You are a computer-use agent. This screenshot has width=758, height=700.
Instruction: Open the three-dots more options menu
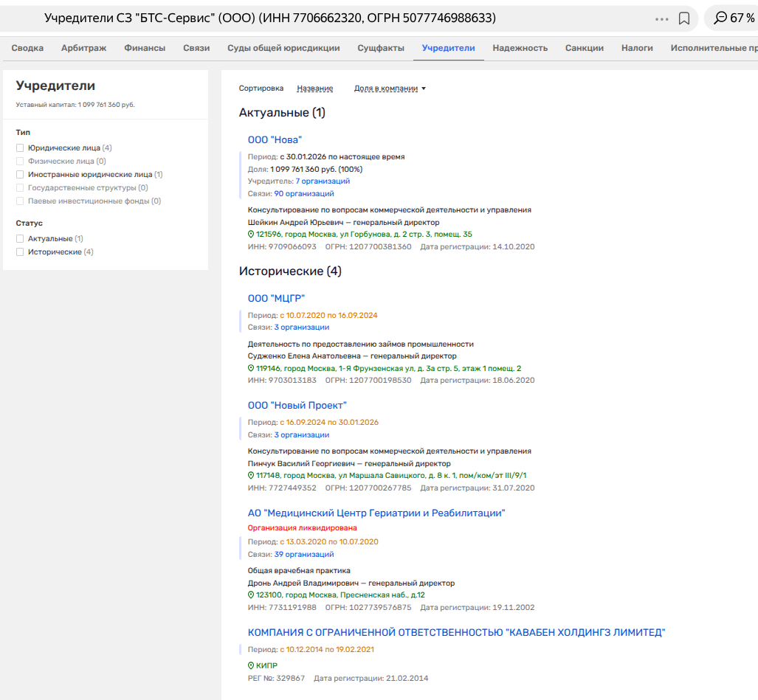click(x=661, y=18)
